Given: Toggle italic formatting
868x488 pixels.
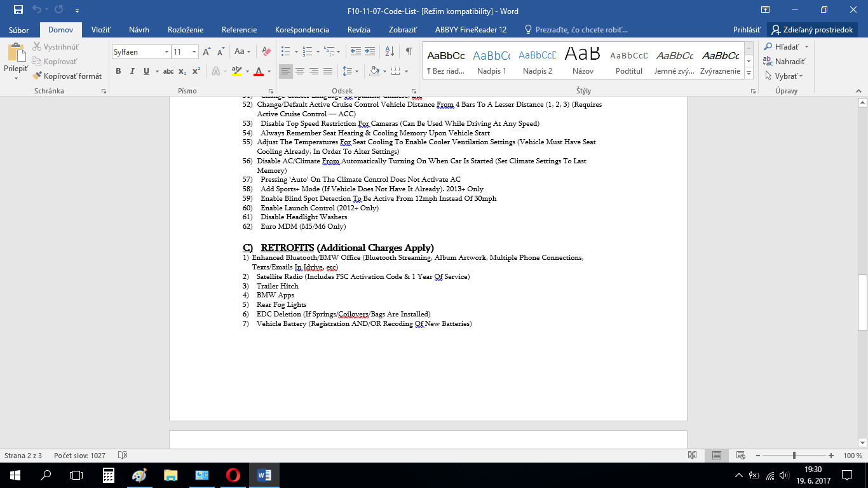Looking at the screenshot, I should coord(132,71).
